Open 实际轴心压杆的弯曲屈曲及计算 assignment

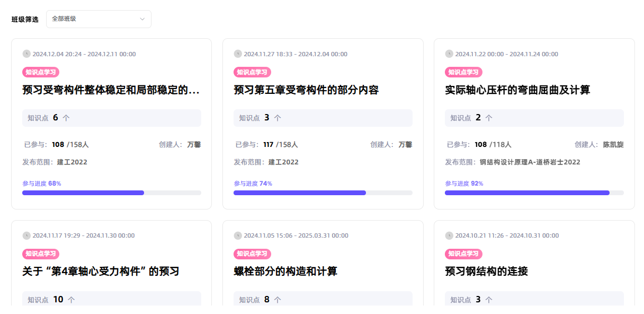click(517, 90)
